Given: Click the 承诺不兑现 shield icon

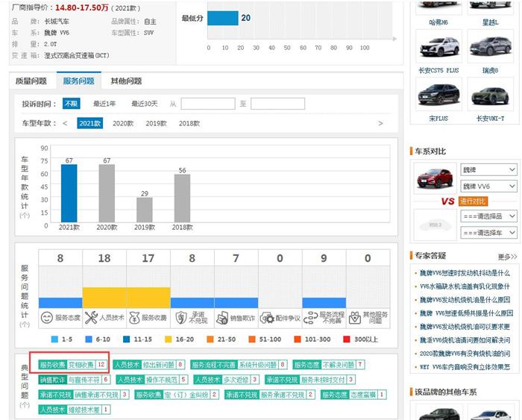Looking at the screenshot, I should 181,317.
